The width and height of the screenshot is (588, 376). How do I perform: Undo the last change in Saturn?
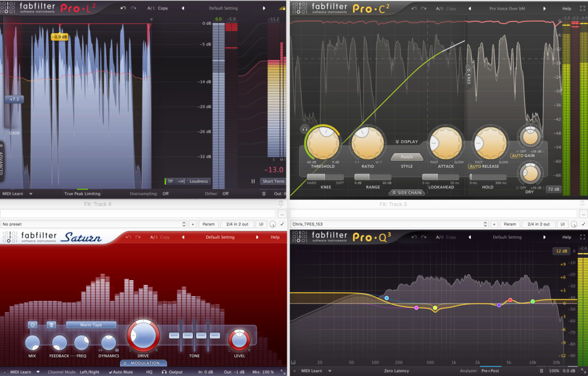128,237
